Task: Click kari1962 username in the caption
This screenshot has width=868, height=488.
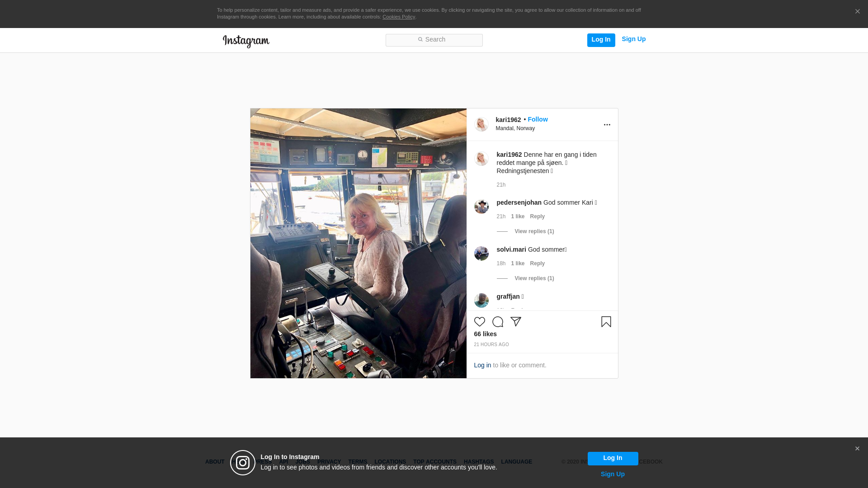Action: point(509,155)
